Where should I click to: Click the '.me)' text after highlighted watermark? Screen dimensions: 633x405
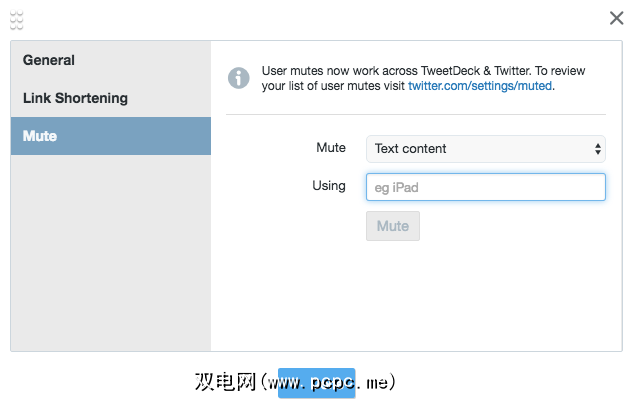tap(377, 383)
